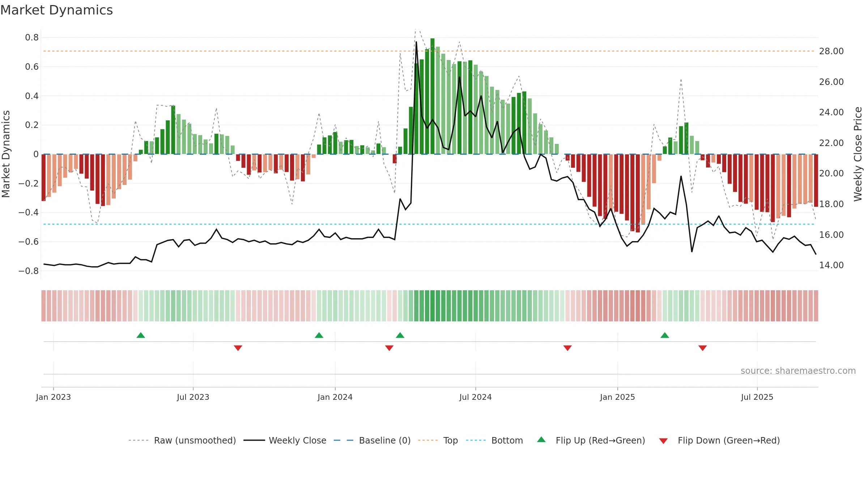Click the 16.00 price axis label
This screenshot has height=488, width=868.
(831, 235)
